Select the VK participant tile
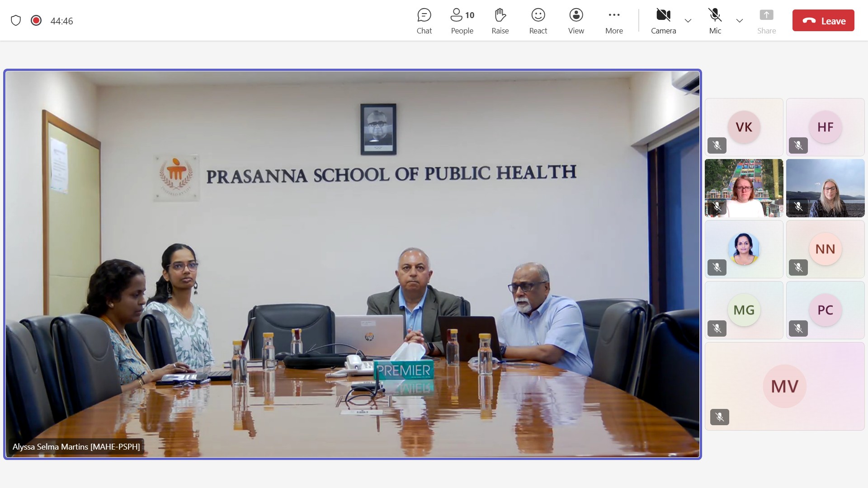The image size is (868, 488). (744, 127)
